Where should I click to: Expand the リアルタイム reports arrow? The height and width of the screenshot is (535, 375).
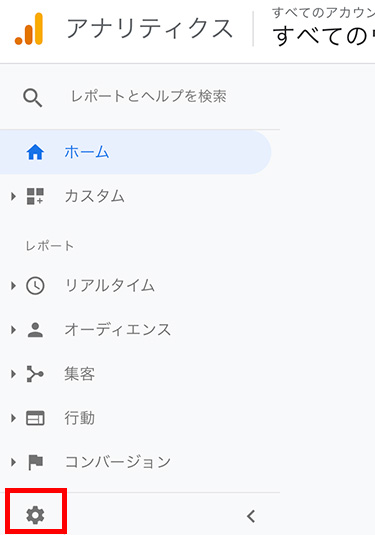(x=13, y=286)
